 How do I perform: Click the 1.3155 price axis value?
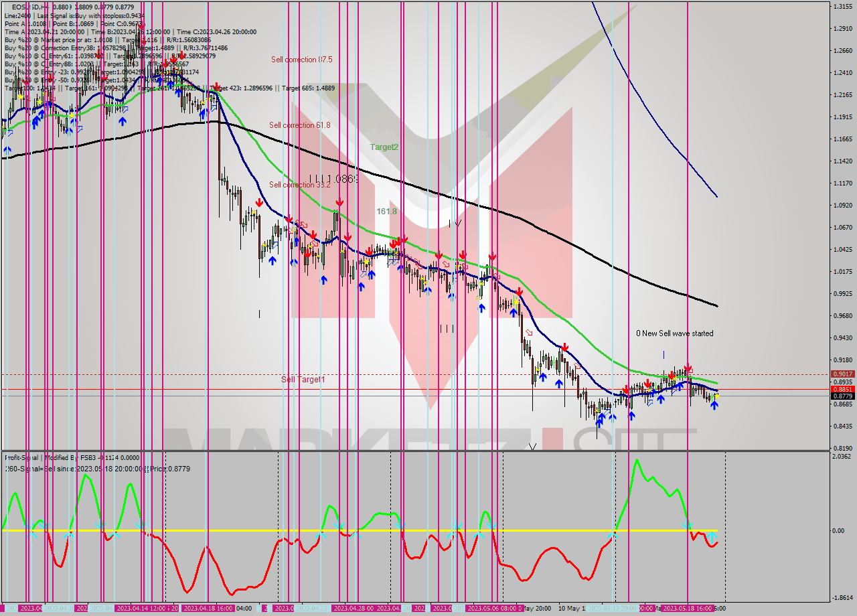pyautogui.click(x=842, y=6)
